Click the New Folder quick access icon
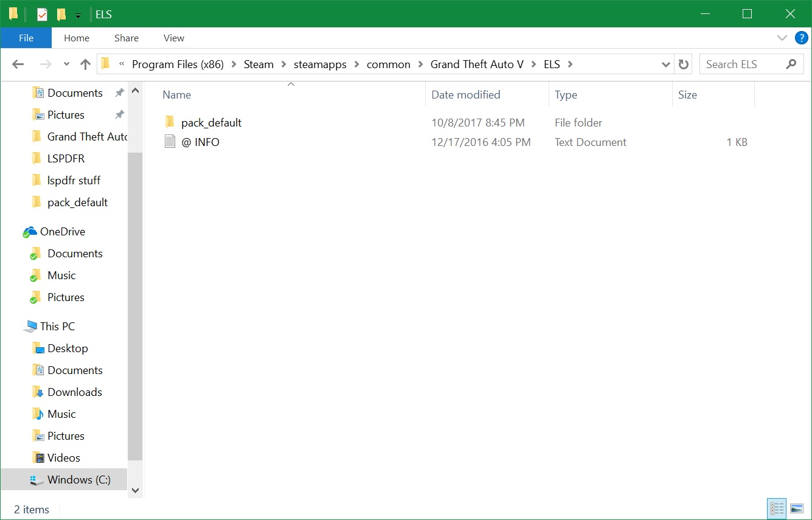The width and height of the screenshot is (812, 520). (x=61, y=14)
